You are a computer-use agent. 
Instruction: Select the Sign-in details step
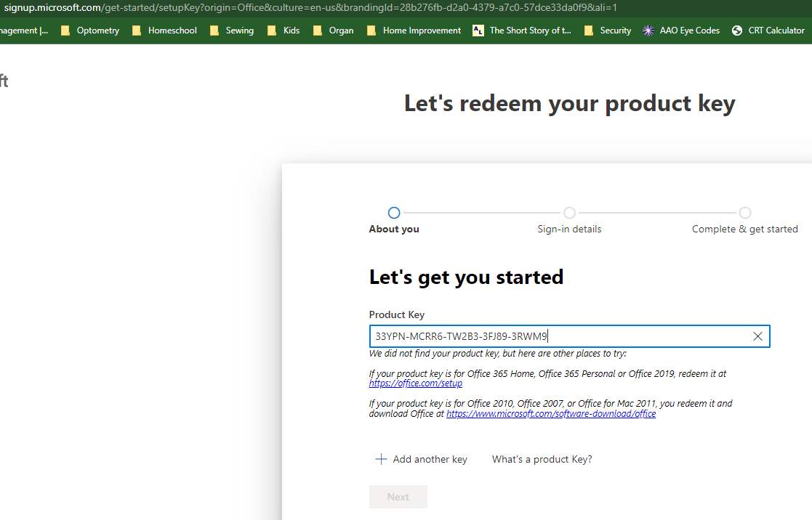[x=569, y=213]
